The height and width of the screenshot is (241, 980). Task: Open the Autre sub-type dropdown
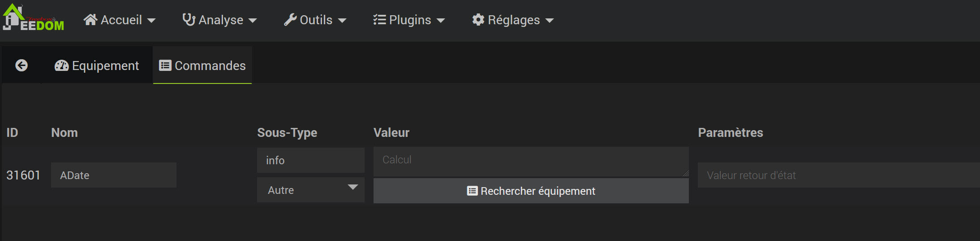pos(310,190)
